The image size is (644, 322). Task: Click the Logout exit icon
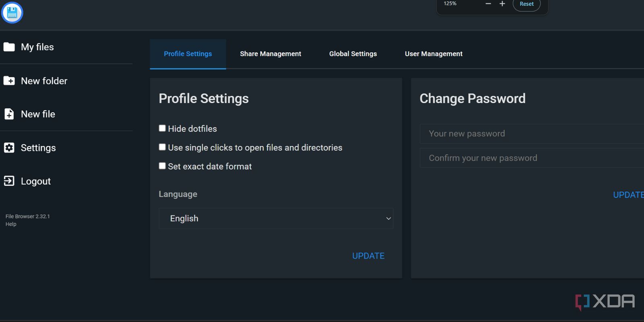click(x=9, y=181)
